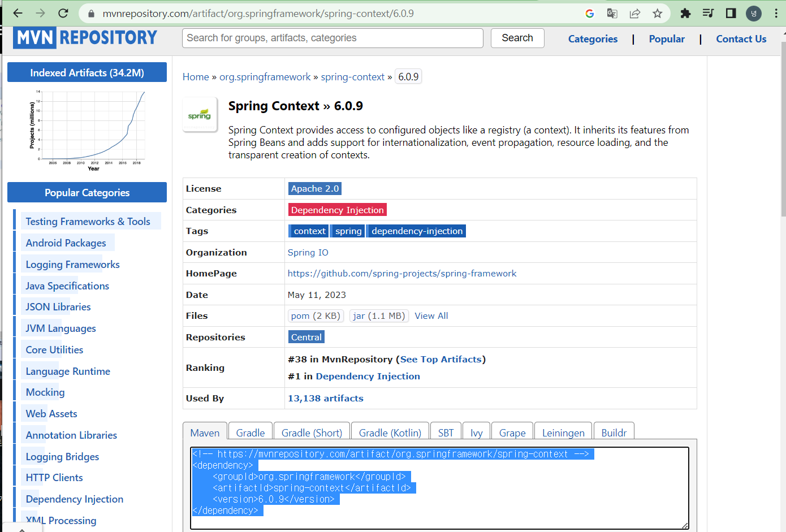Screen dimensions: 786x532
Task: Open the media control playlist icon
Action: tap(708, 13)
